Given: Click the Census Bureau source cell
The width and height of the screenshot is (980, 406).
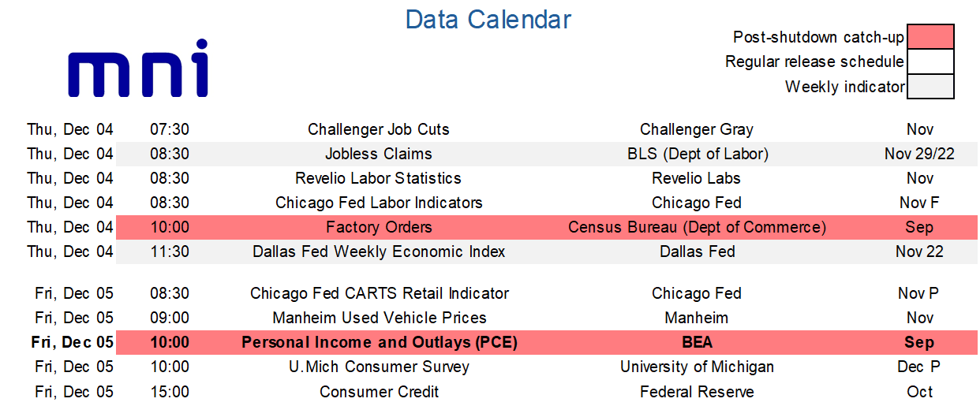Looking at the screenshot, I should [x=697, y=227].
